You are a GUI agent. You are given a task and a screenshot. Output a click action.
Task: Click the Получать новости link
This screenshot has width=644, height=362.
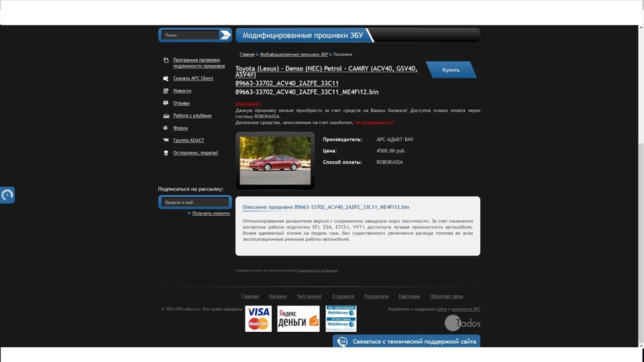click(x=211, y=213)
